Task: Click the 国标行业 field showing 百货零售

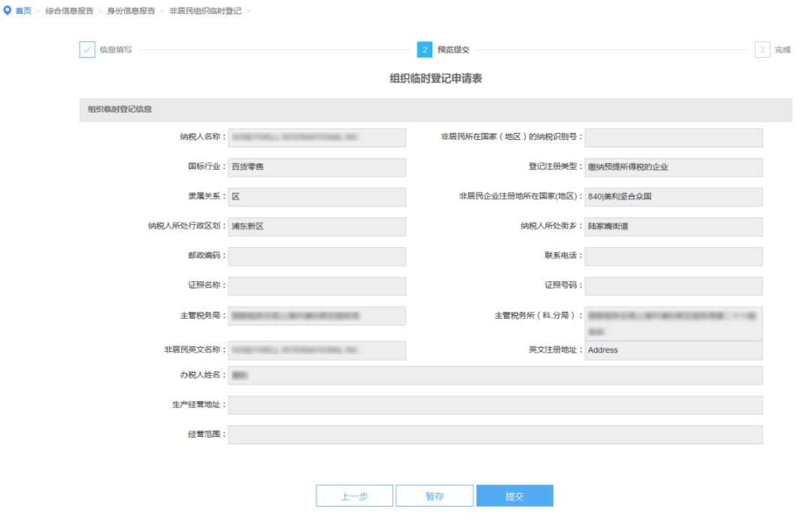Action: 317,167
